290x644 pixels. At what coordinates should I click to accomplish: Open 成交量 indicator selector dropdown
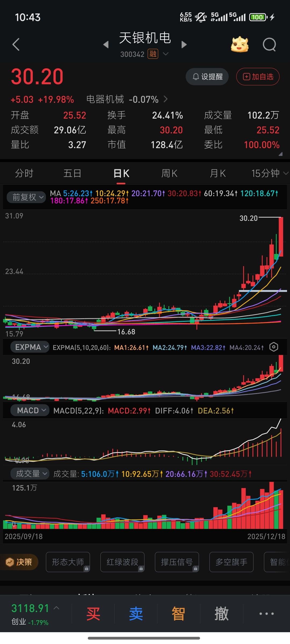30,474
